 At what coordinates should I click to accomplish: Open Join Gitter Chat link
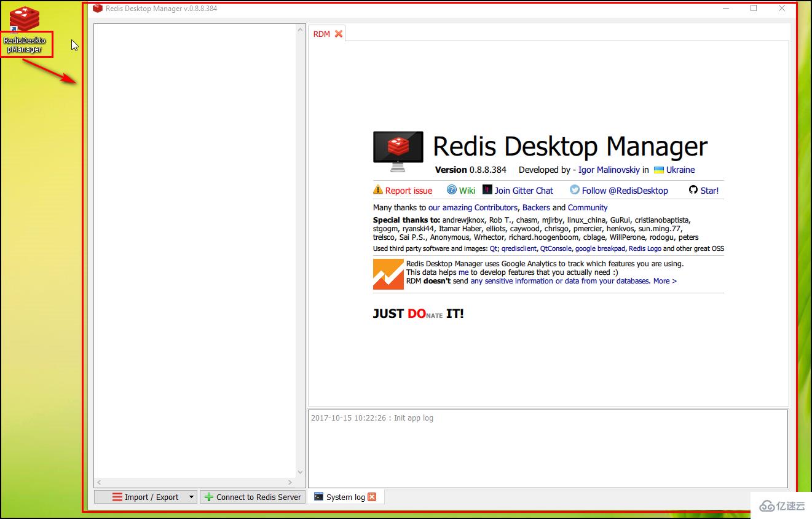(524, 191)
